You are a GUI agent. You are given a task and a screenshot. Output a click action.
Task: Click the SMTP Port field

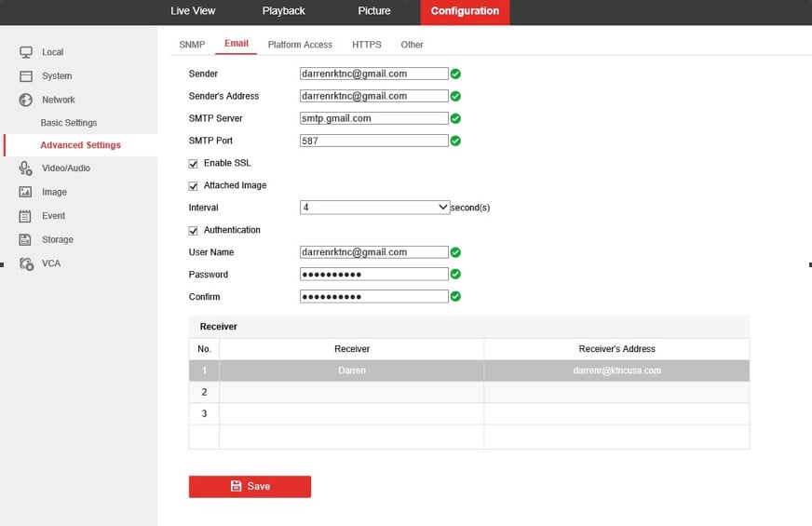coord(374,141)
